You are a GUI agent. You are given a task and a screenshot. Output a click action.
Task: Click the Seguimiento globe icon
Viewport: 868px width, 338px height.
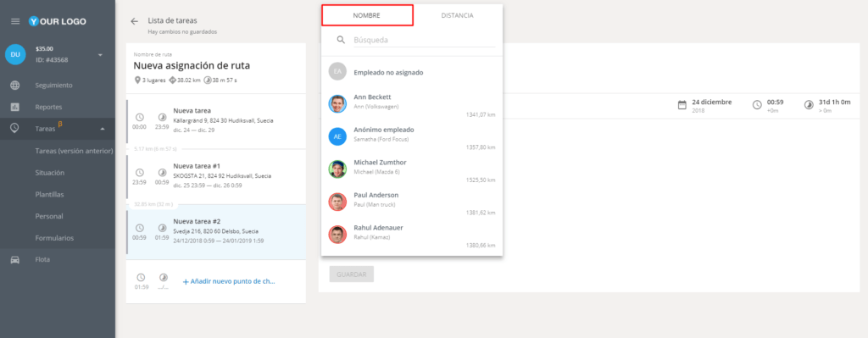[15, 86]
